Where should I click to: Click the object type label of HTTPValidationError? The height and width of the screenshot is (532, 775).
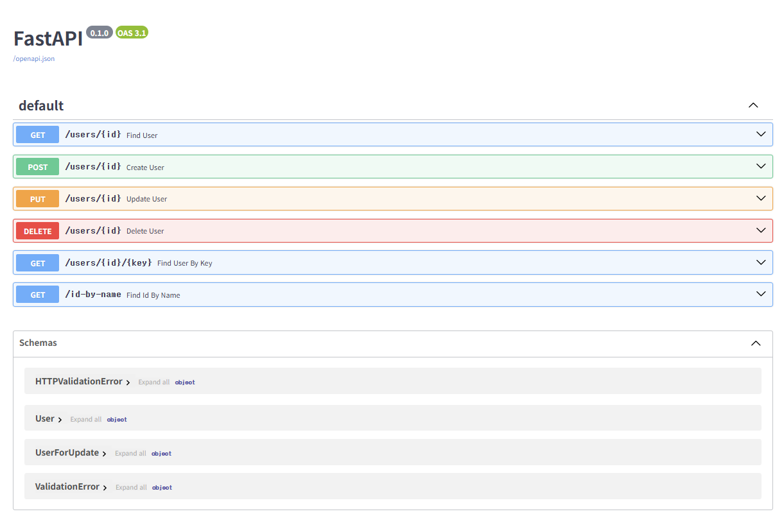[x=185, y=382]
